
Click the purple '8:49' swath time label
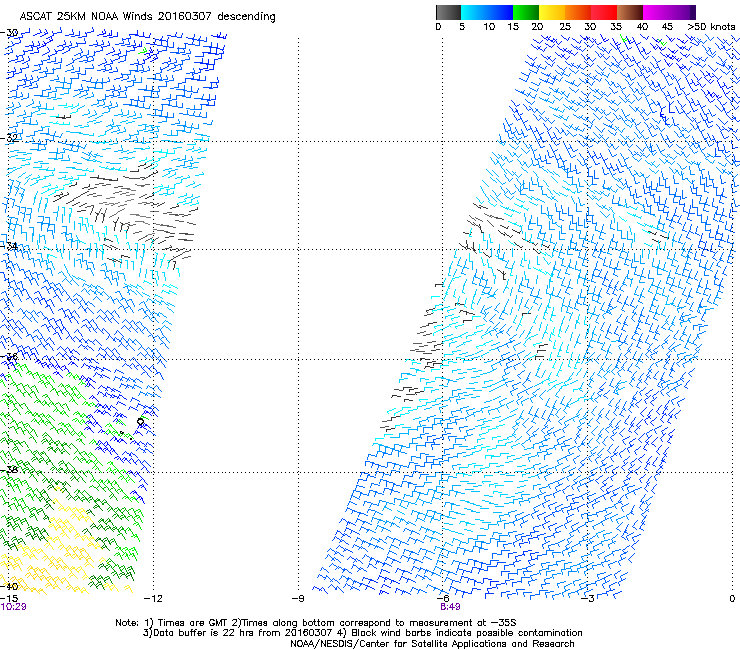coord(450,607)
